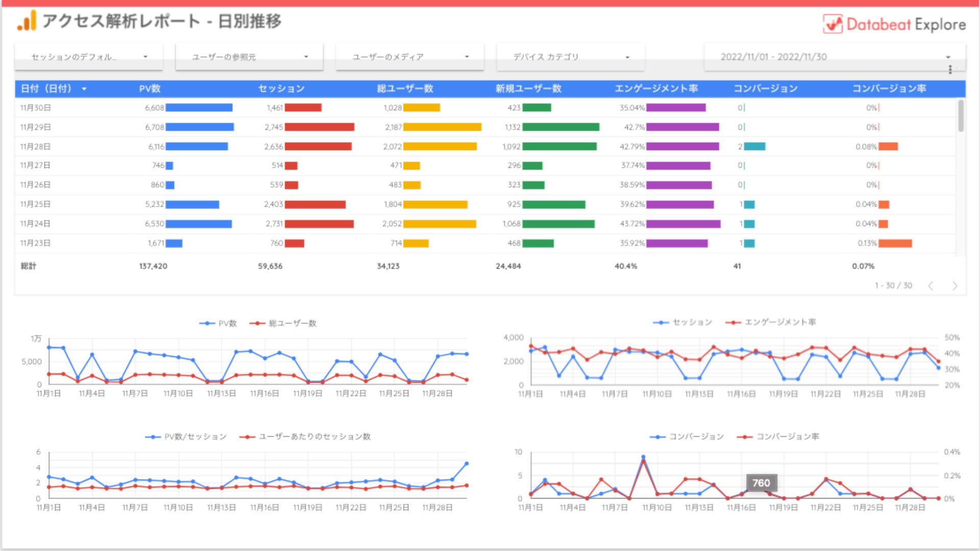Toggle 総ユーザー数 series in the first chart legend
980x551 pixels.
292,323
